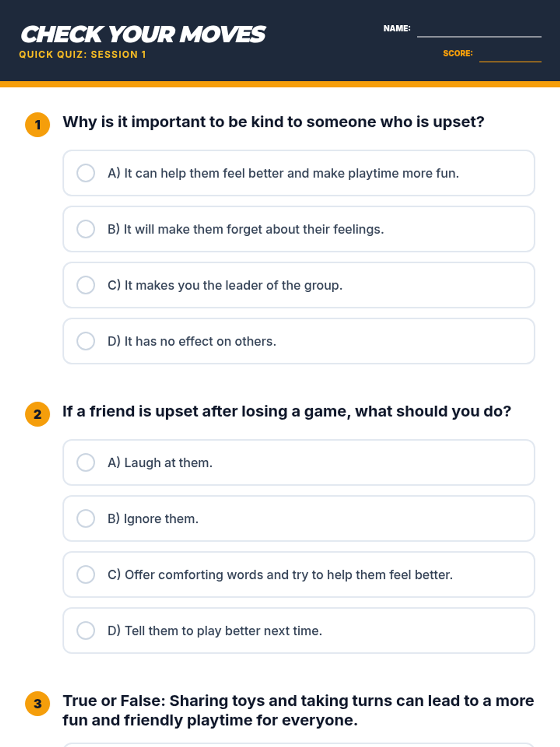Choose radio for 'It makes you the leader'
The width and height of the screenshot is (560, 747).
tap(86, 285)
